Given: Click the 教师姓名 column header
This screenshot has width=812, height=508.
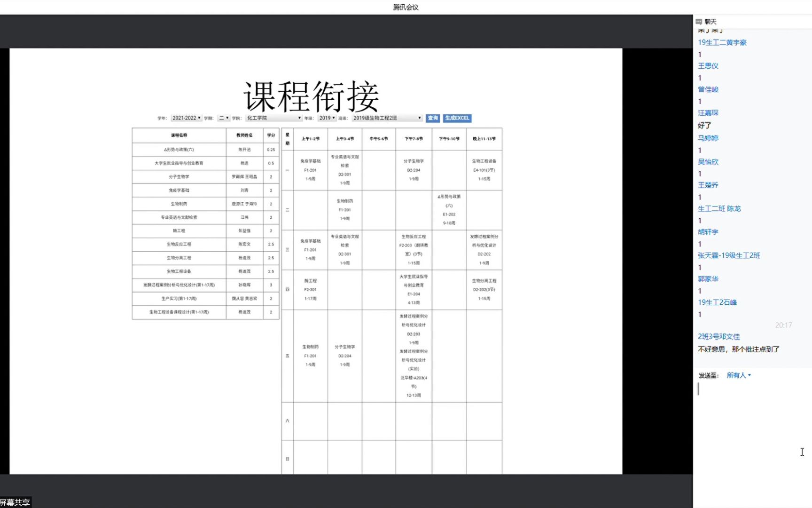Looking at the screenshot, I should tap(244, 135).
